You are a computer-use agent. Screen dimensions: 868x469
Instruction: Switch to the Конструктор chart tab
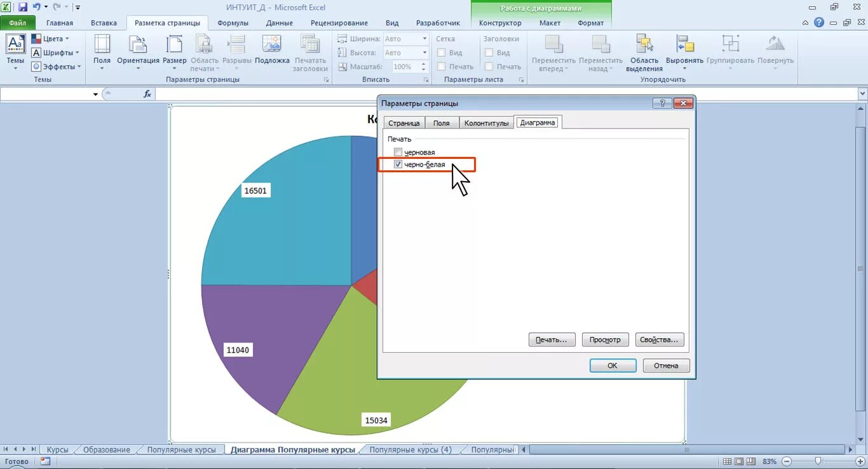500,23
